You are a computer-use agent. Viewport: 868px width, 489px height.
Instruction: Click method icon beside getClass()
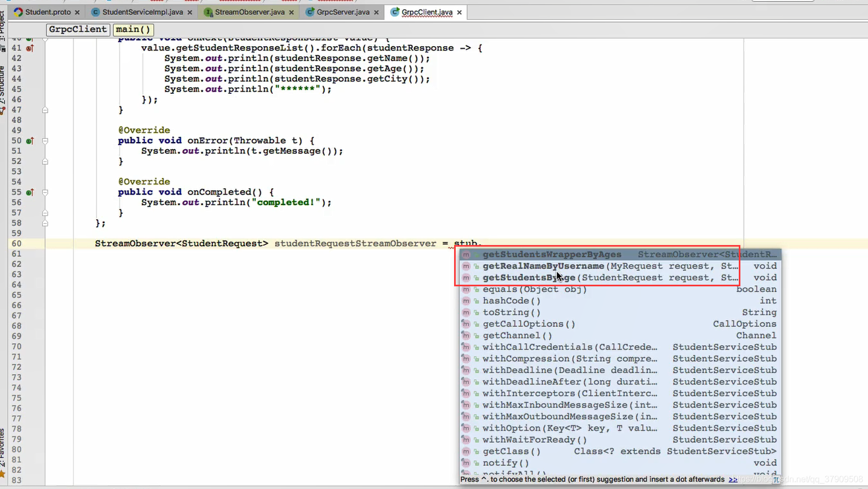coord(466,451)
